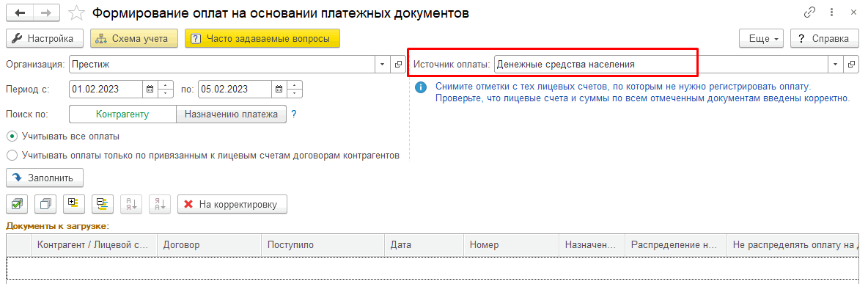
Task: Open the selected Организация record
Action: click(398, 65)
